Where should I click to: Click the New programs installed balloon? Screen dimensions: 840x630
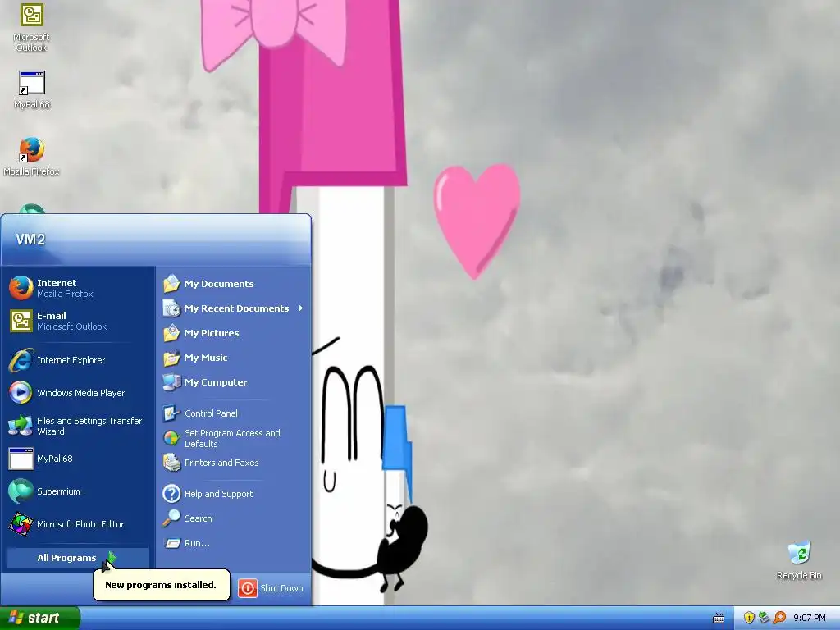pos(161,584)
